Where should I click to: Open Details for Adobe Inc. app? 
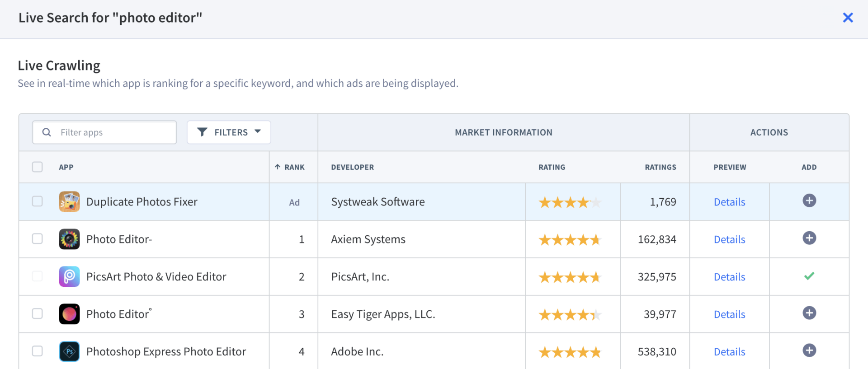coord(729,352)
